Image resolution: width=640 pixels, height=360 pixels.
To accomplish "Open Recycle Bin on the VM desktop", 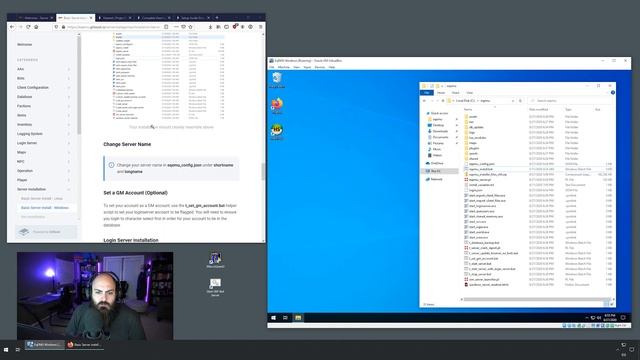I will pos(277,80).
